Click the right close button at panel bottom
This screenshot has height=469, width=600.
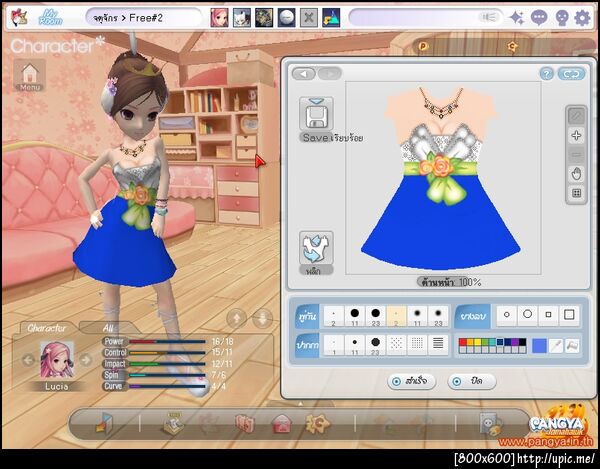point(472,381)
